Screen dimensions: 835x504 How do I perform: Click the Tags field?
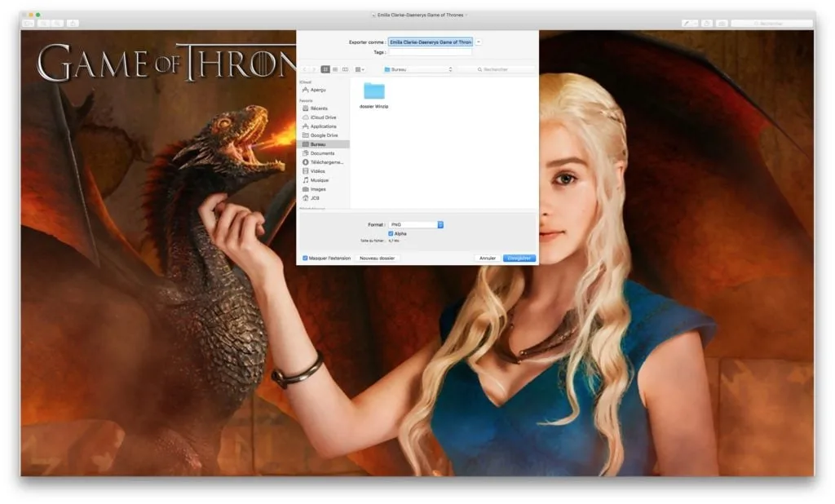[x=431, y=52]
